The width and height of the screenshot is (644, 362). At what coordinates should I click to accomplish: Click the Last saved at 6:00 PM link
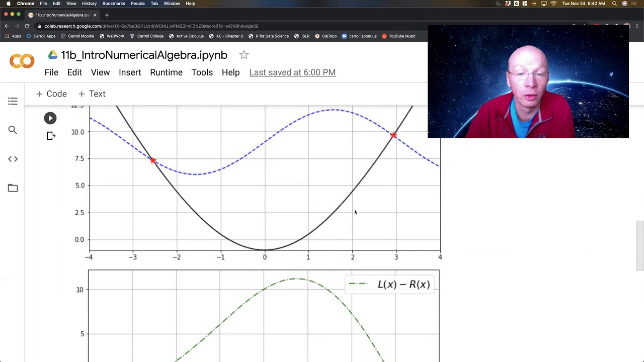(x=292, y=72)
